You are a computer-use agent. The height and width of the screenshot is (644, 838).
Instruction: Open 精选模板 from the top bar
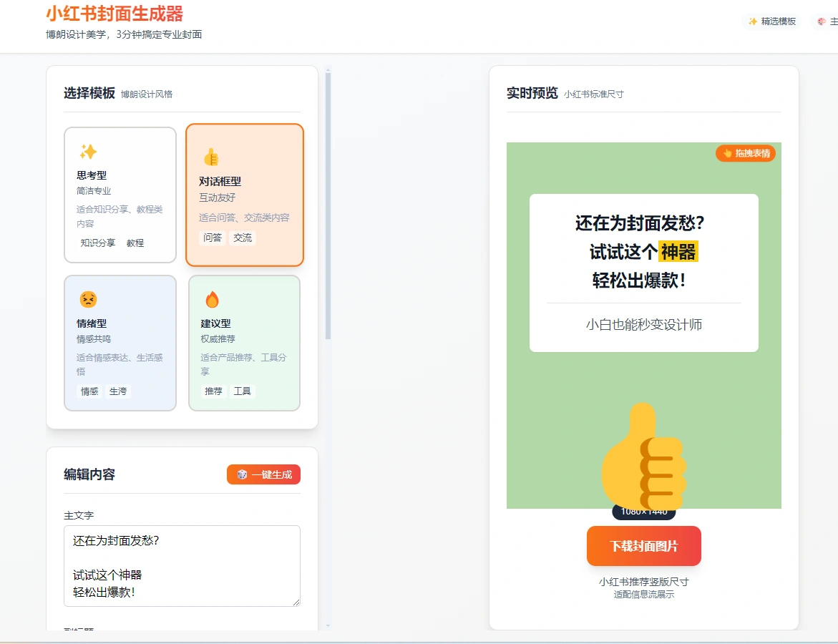(771, 21)
